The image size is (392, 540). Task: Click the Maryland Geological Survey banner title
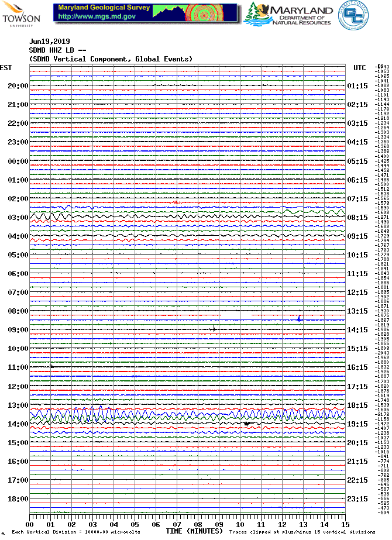(x=104, y=8)
